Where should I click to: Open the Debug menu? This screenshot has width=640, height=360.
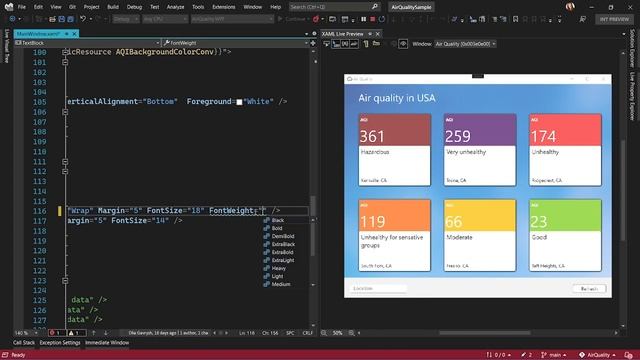pos(134,7)
